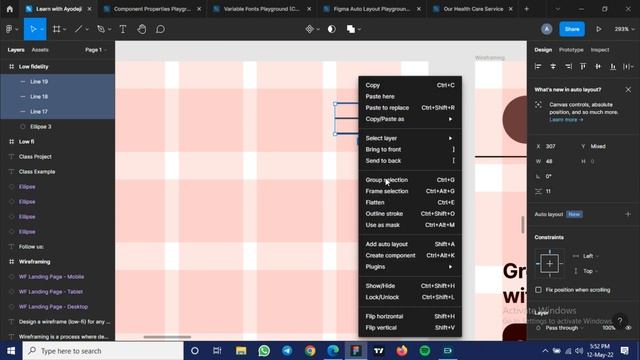The image size is (640, 360).
Task: Click the X position input field
Action: [555, 146]
